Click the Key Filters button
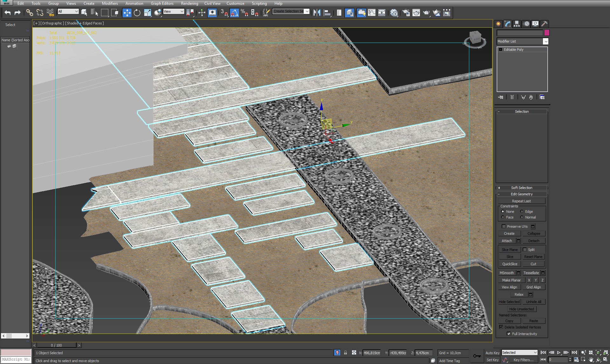 (x=523, y=360)
